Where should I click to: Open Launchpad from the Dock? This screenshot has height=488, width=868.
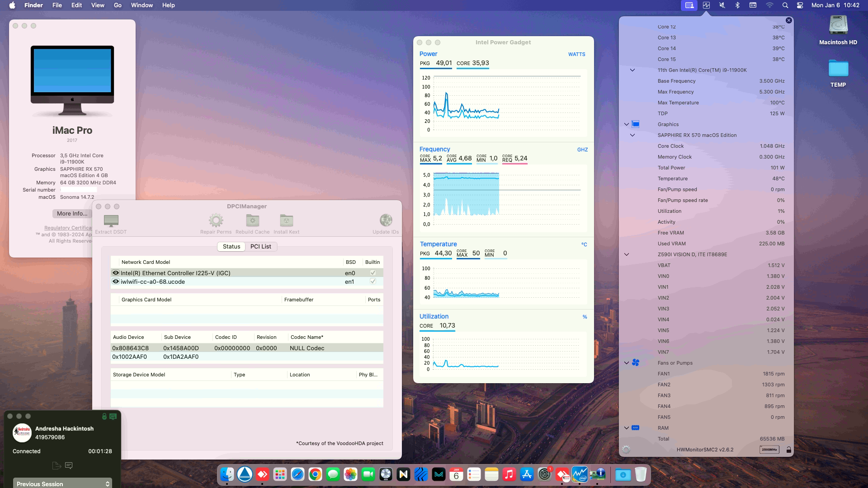[280, 474]
